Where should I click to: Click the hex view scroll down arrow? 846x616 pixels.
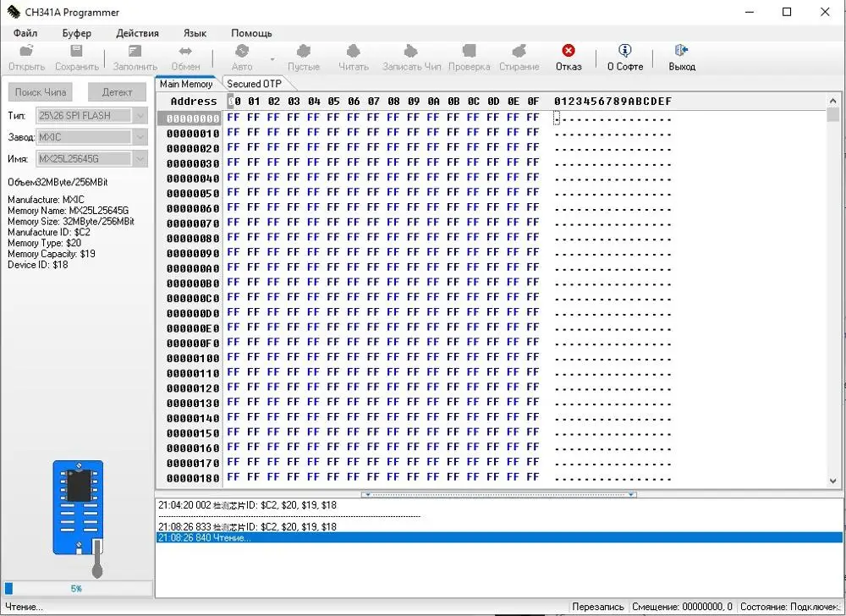833,481
